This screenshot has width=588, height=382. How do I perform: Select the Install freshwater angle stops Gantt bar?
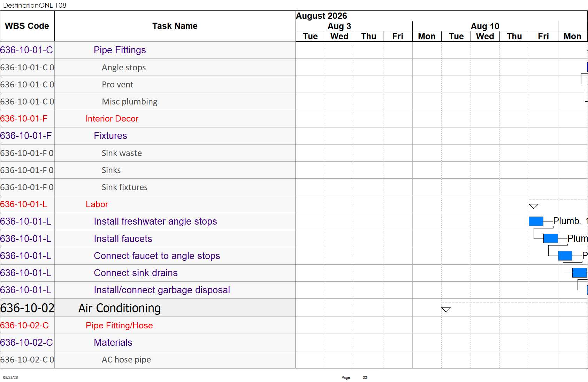(x=536, y=221)
